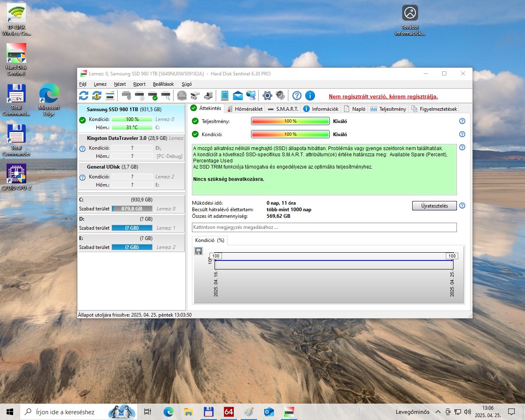Open settings via the gear toolbar icon
This screenshot has width=525, height=420.
(x=267, y=96)
